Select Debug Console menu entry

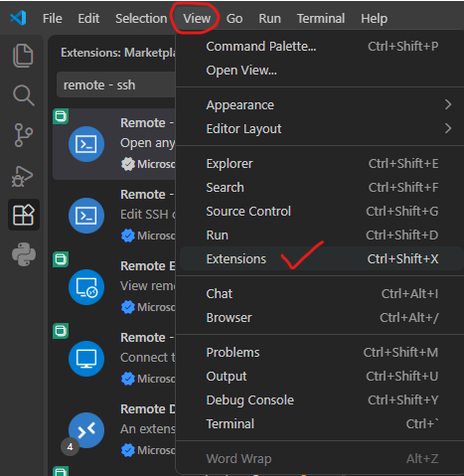click(321, 400)
